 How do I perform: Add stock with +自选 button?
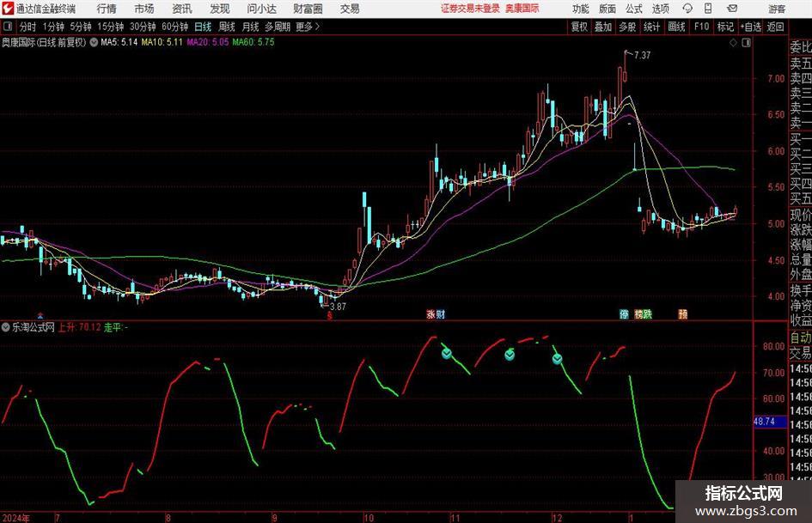[750, 27]
